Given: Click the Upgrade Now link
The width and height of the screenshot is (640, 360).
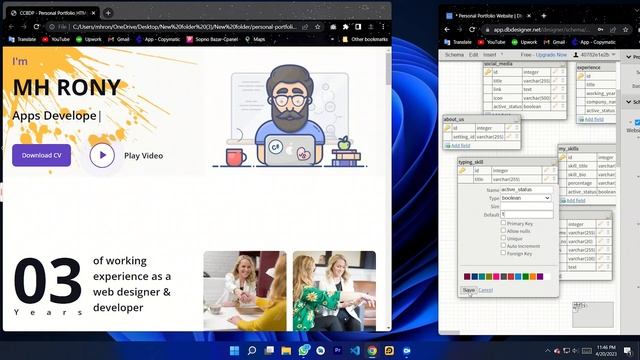Looking at the screenshot, I should click(551, 55).
